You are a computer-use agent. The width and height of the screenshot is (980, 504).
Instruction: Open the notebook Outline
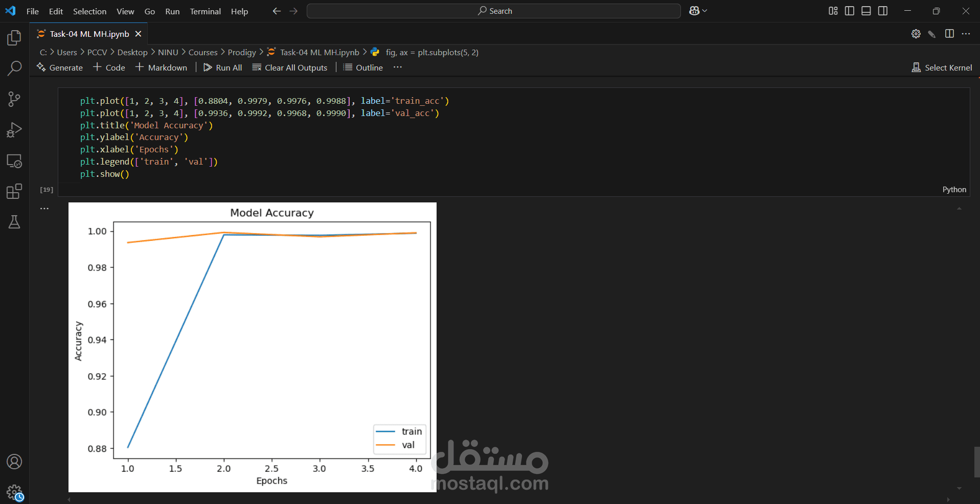click(363, 67)
